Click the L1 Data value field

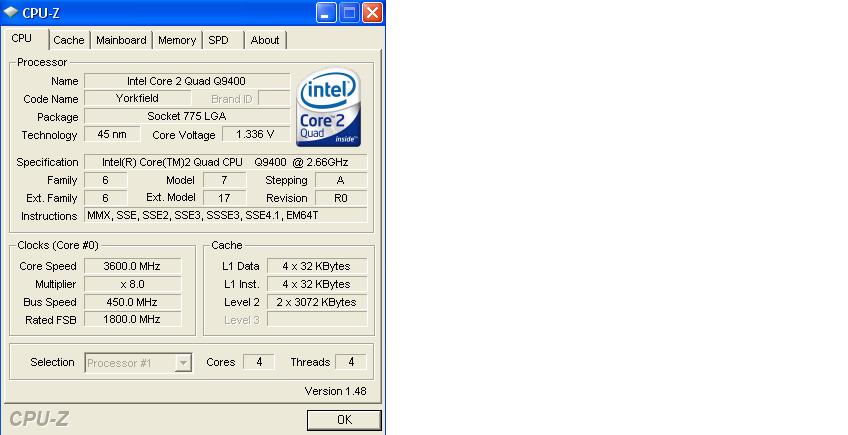pos(316,266)
